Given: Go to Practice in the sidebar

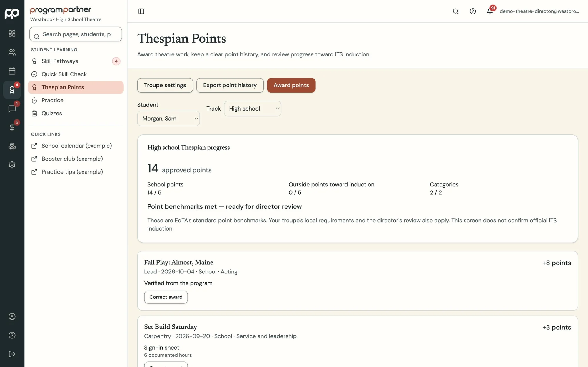Looking at the screenshot, I should coord(76,100).
